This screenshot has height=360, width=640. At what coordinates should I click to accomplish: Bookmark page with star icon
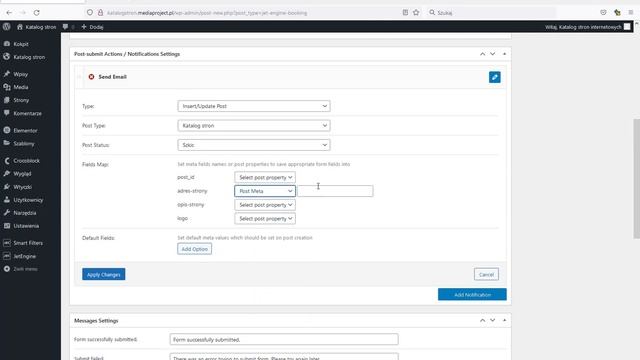tap(416, 13)
